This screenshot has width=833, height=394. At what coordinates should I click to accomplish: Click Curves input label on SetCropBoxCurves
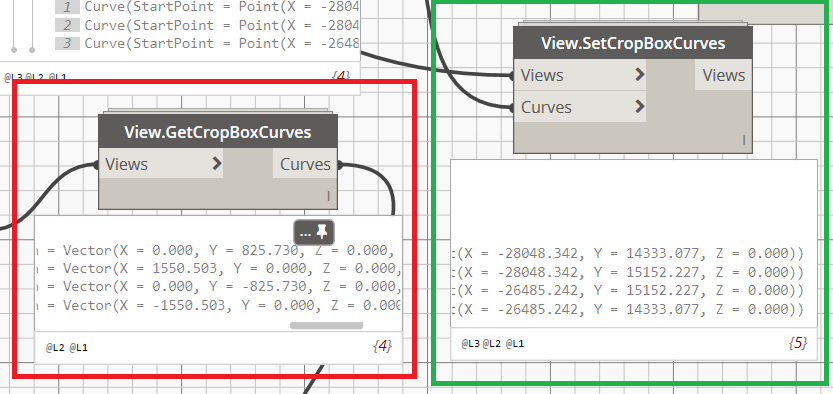pyautogui.click(x=546, y=107)
